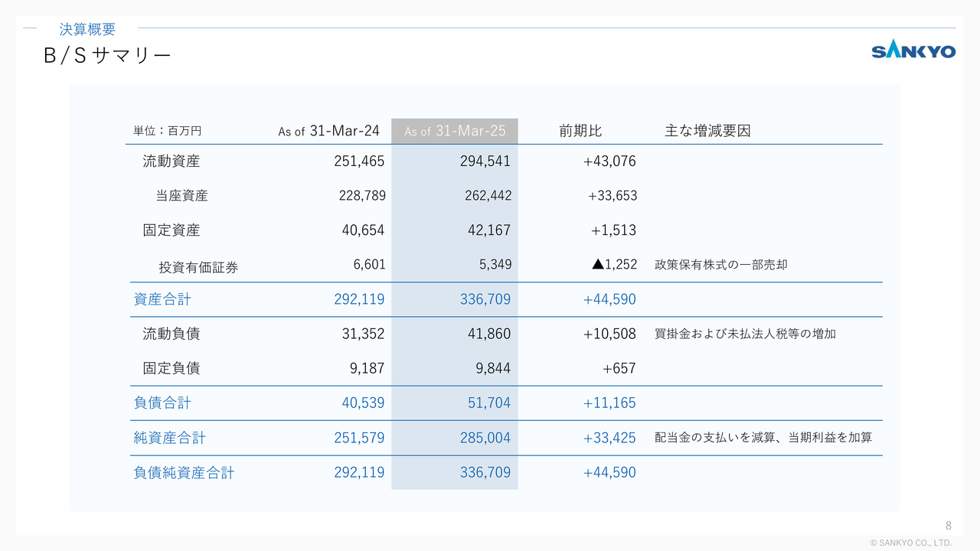
Task: Select the 流動負債 row label
Action: tap(171, 334)
